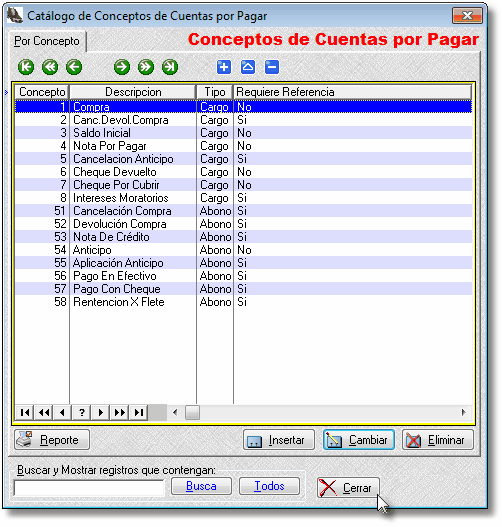Click the Insertar button
Image resolution: width=502 pixels, height=527 pixels.
tap(279, 440)
